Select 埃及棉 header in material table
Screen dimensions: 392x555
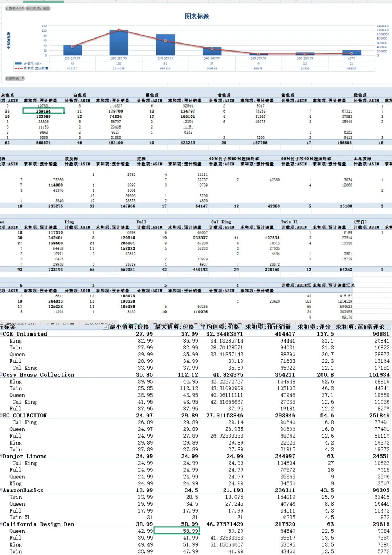[x=71, y=159]
